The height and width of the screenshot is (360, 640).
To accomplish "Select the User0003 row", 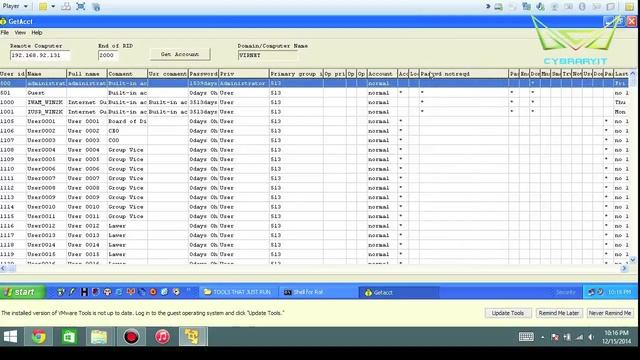I will point(314,140).
